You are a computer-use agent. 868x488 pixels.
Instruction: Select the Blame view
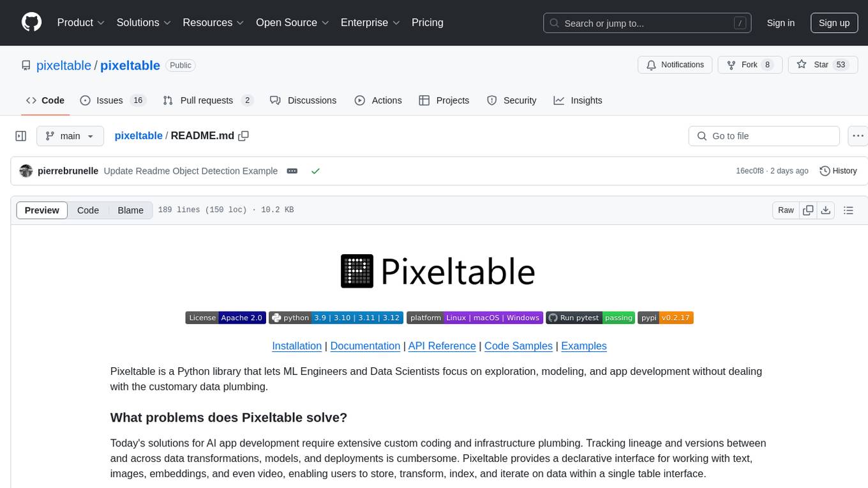tap(131, 210)
